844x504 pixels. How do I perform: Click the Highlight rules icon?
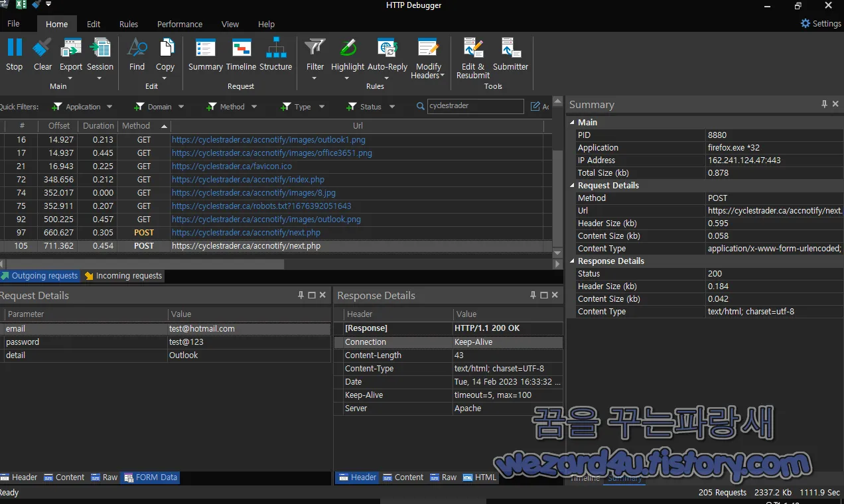[x=348, y=48]
